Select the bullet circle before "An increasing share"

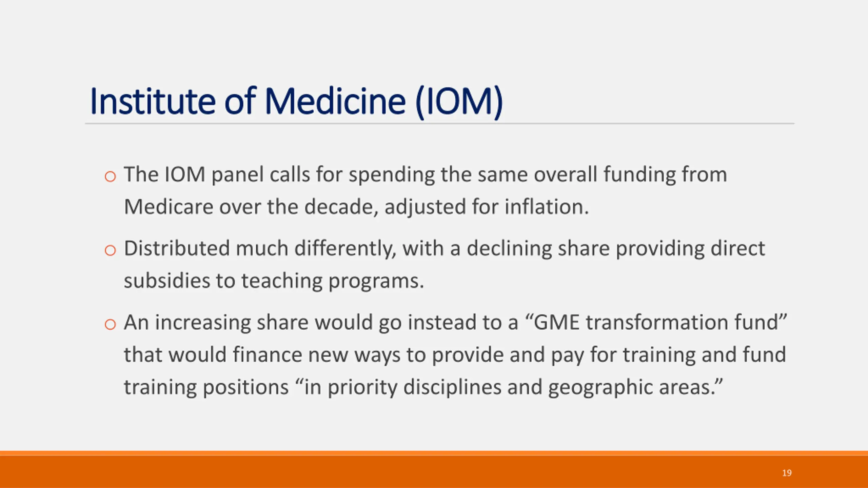click(110, 324)
